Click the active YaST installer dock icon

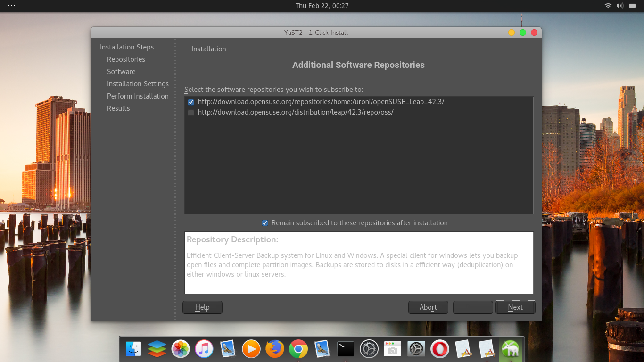coord(510,349)
